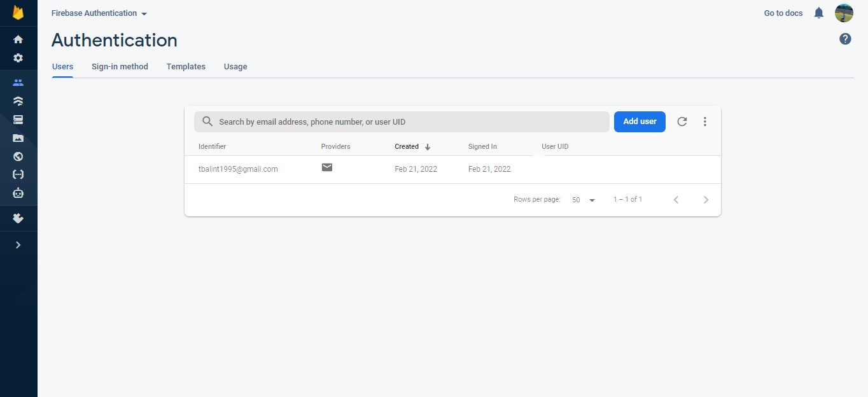Open Hosting globe icon in sidebar
Viewport: 868px width, 397px height.
[x=18, y=157]
